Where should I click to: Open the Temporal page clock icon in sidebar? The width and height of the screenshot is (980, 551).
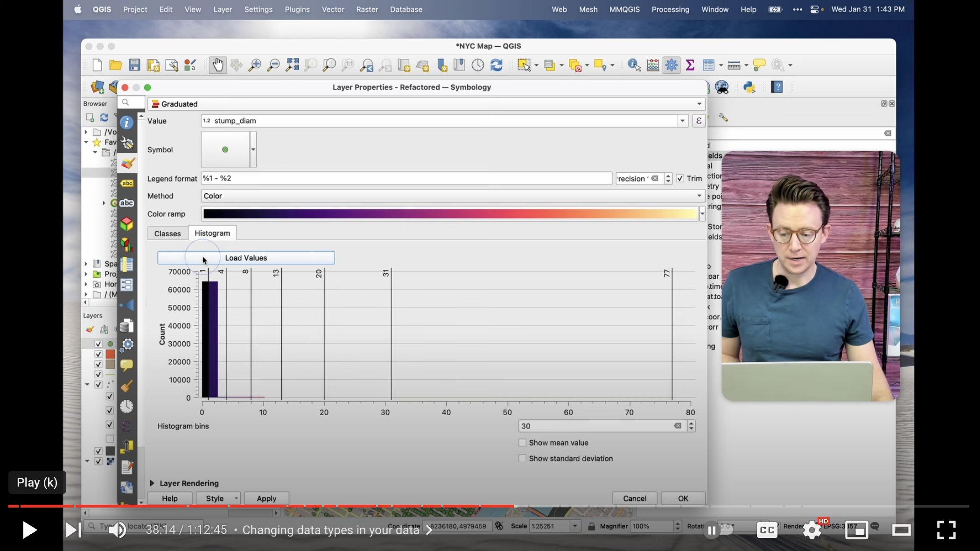coord(126,406)
